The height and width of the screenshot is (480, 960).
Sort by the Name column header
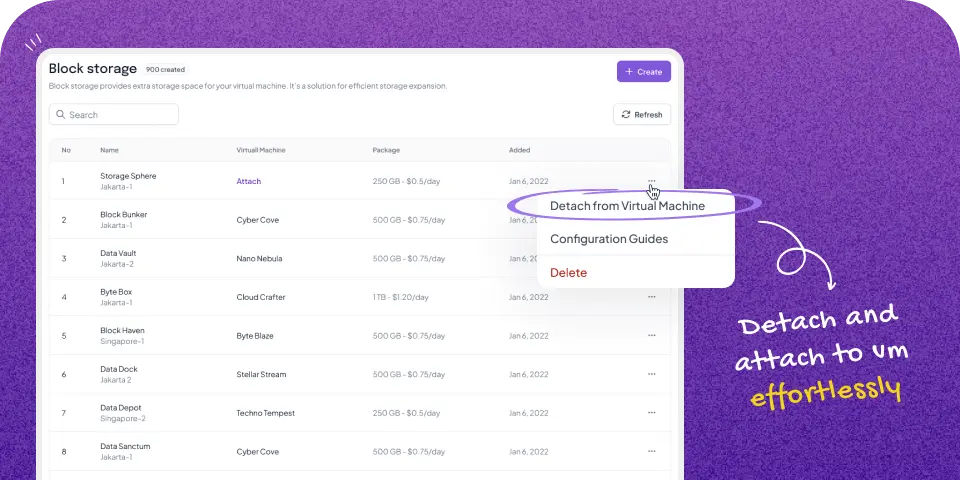(x=109, y=150)
